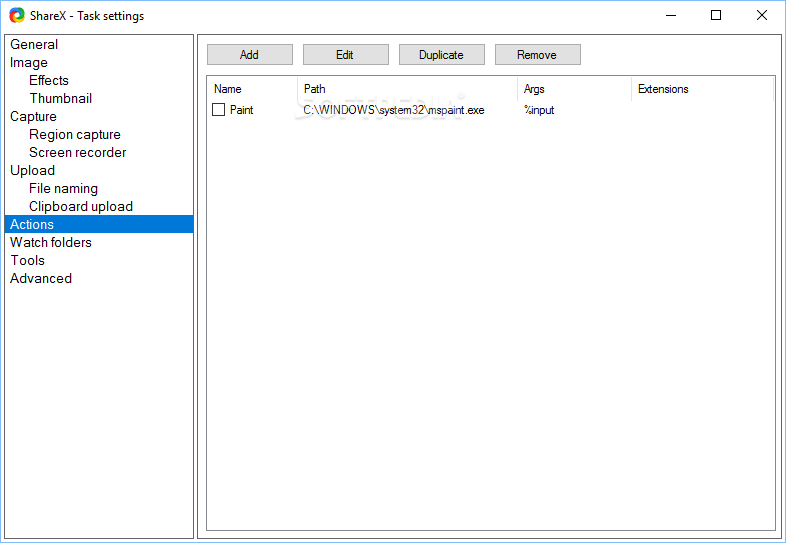Viewport: 786px width, 543px height.
Task: Show Screen recorder options
Action: (78, 153)
